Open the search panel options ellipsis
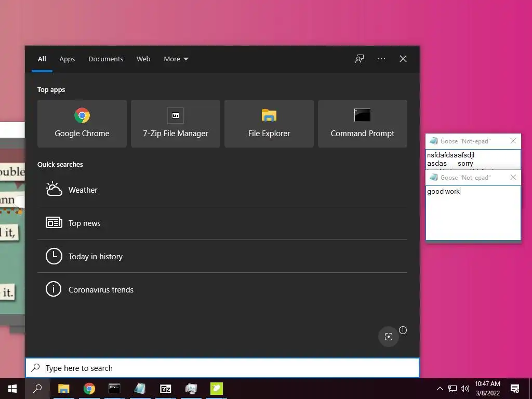Viewport: 532px width, 399px height. click(381, 59)
